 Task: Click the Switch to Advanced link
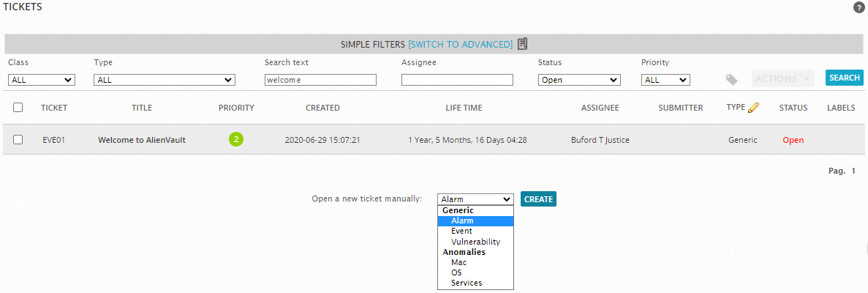tap(460, 45)
